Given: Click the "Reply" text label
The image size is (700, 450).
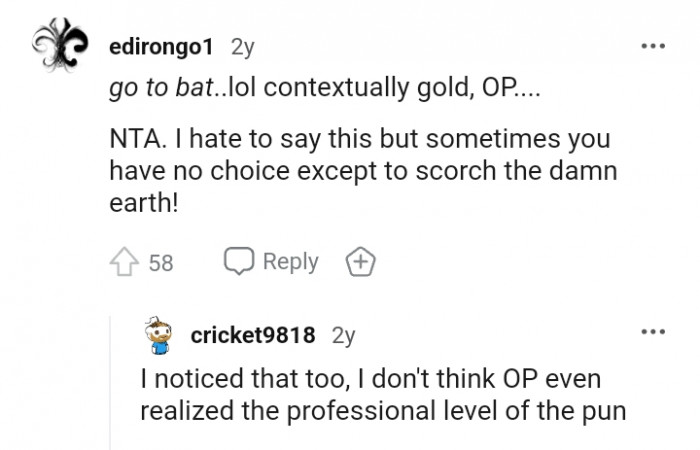Looking at the screenshot, I should [x=290, y=262].
